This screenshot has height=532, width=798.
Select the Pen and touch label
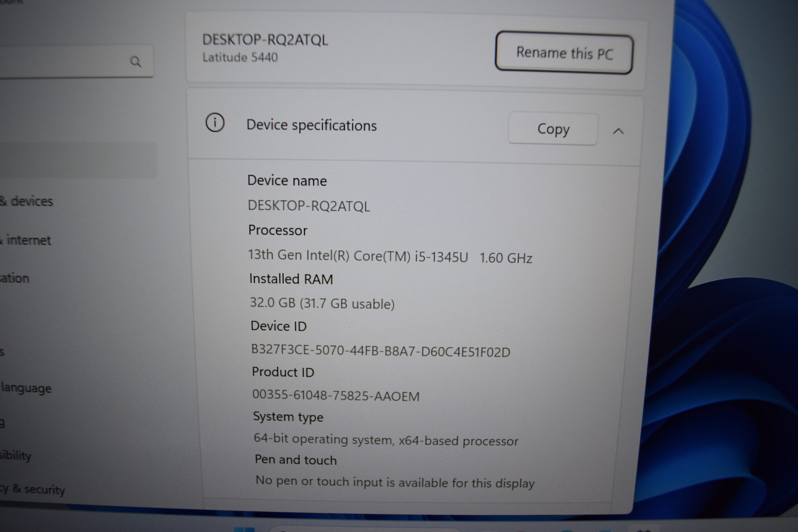pyautogui.click(x=296, y=460)
